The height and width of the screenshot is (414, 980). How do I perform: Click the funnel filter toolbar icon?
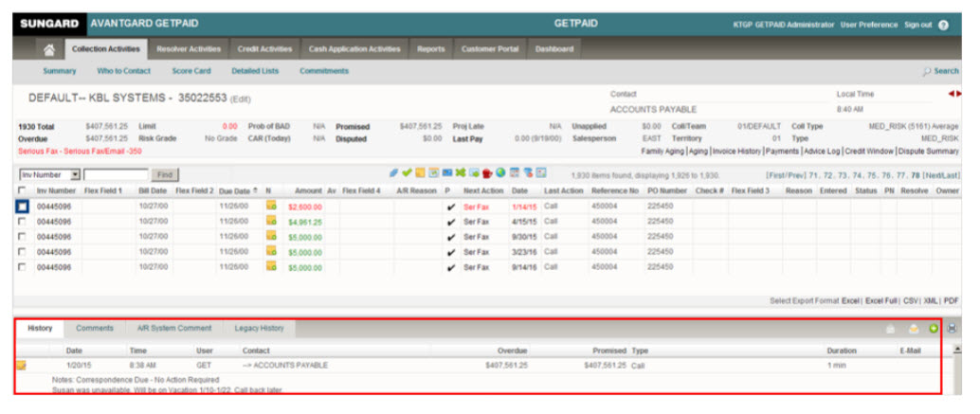coord(528,173)
